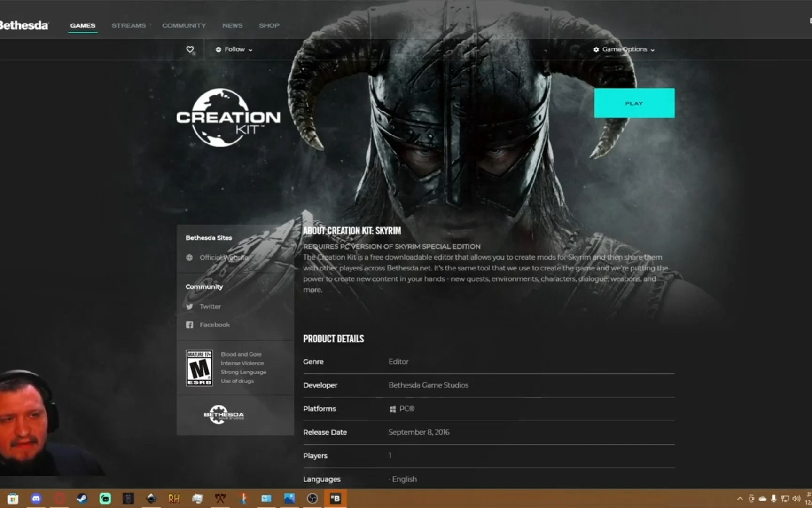Click the 'PRODUCT DETAILS' heading

point(333,339)
